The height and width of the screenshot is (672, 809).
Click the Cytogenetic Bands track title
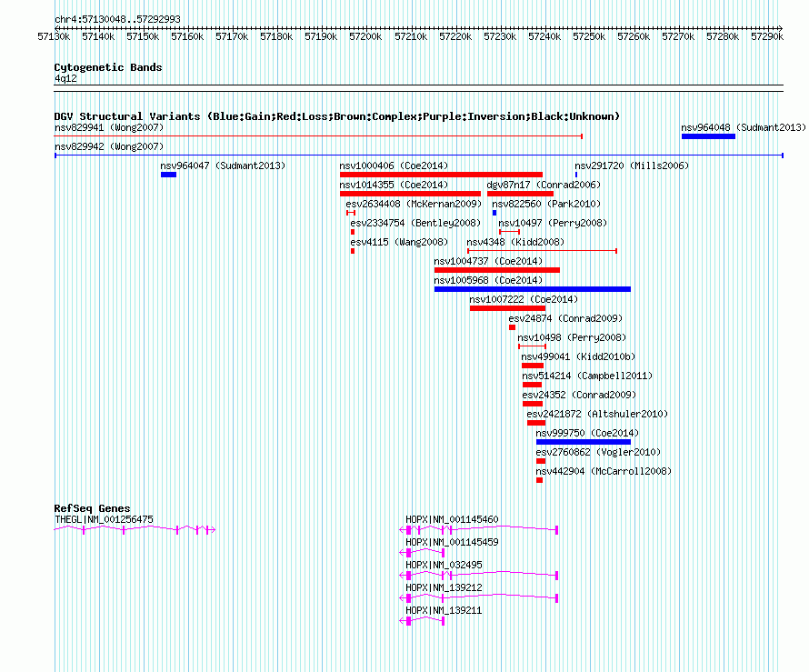(x=108, y=67)
